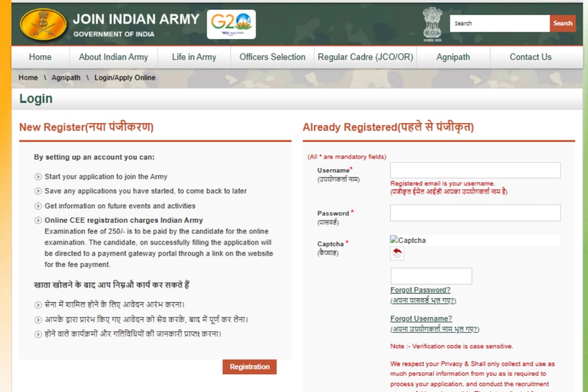Focus the Password input field
588x392 pixels.
(x=475, y=213)
